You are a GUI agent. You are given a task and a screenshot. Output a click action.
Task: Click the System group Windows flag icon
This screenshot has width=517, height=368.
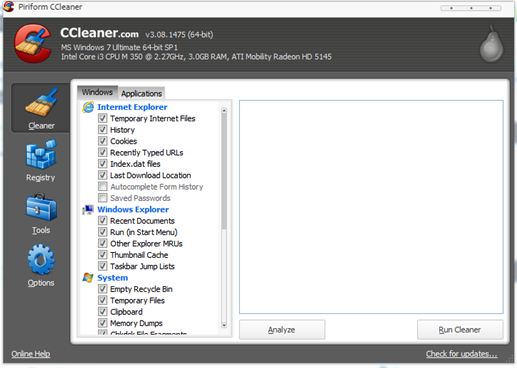tap(88, 278)
